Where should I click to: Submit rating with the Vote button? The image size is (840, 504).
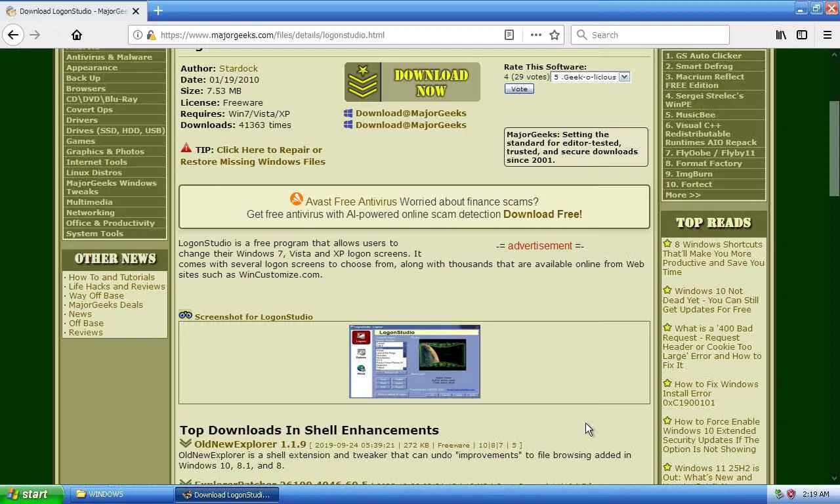point(519,89)
